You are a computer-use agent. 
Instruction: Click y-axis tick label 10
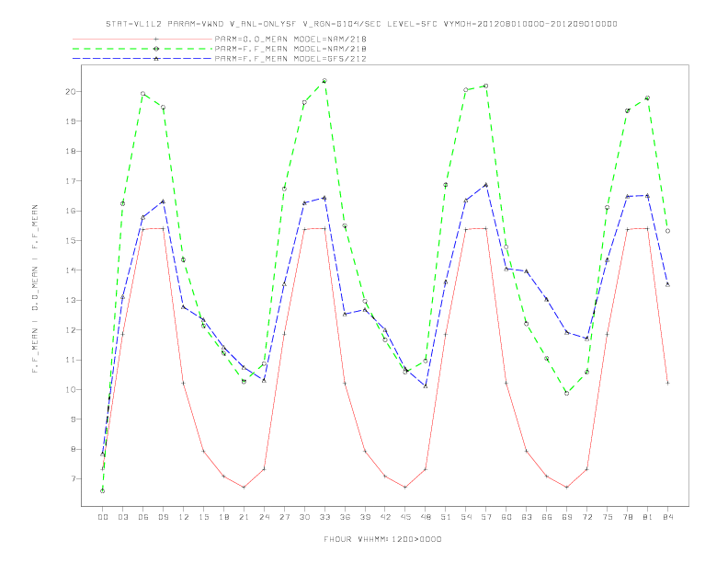[70, 390]
